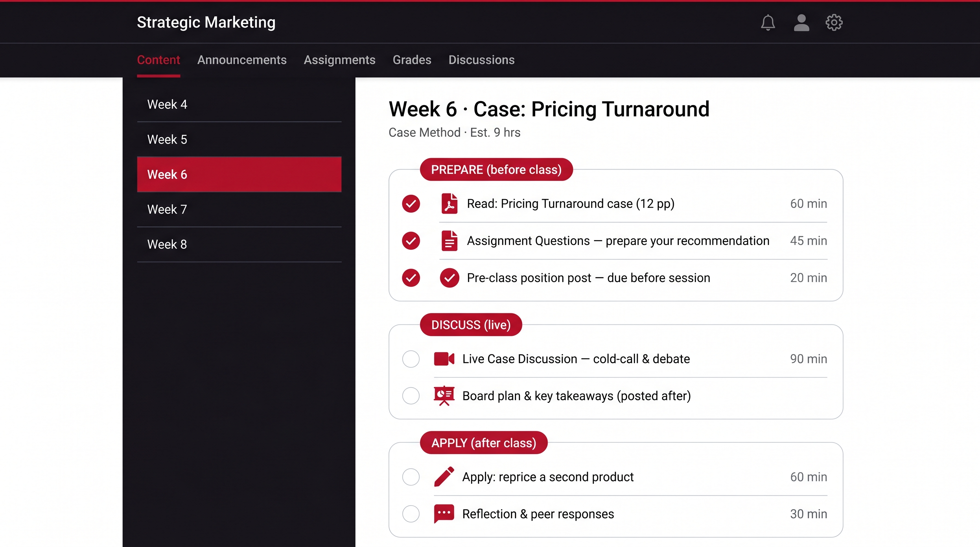The height and width of the screenshot is (547, 980).
Task: Click the 20 min duration for Pre-class position post
Action: click(x=808, y=278)
